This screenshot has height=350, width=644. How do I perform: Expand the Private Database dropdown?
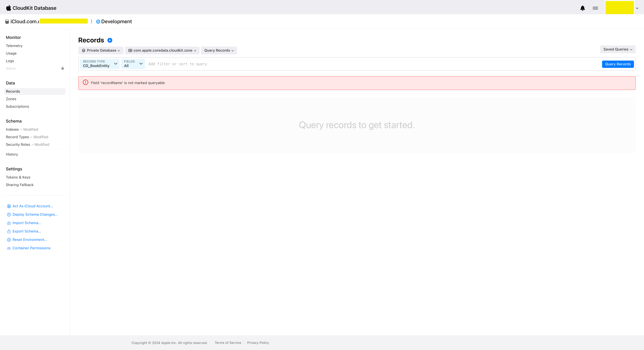101,50
